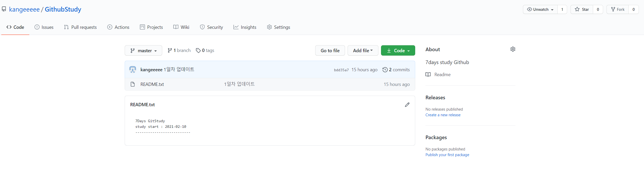Viewport: 644px width, 170px height.
Task: Edit README.txt with the pencil icon
Action: click(407, 105)
